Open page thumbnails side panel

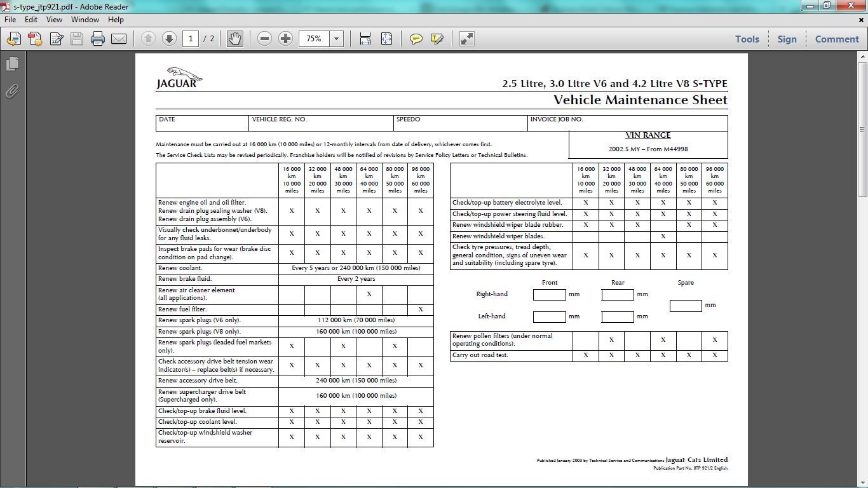tap(12, 64)
